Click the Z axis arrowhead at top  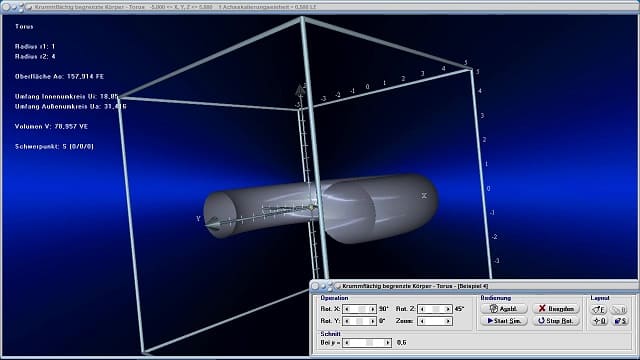click(300, 89)
